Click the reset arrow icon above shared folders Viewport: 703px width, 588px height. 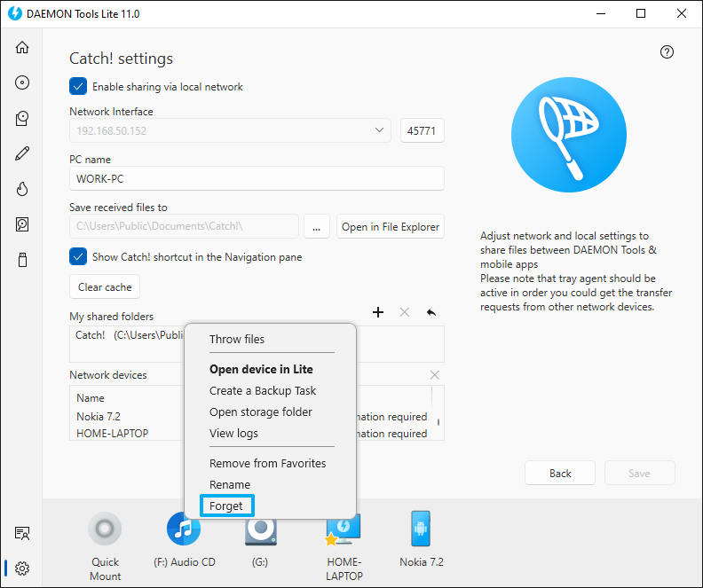coord(430,312)
